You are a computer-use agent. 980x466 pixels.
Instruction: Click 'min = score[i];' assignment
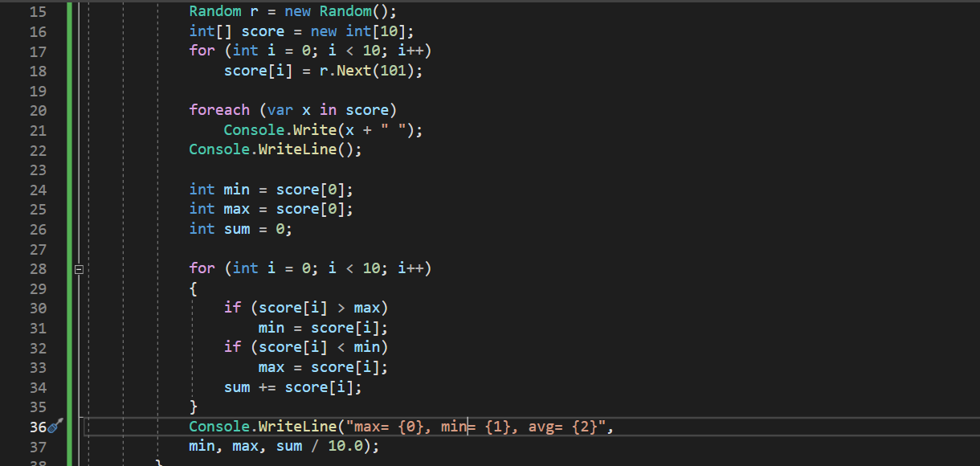coord(324,328)
